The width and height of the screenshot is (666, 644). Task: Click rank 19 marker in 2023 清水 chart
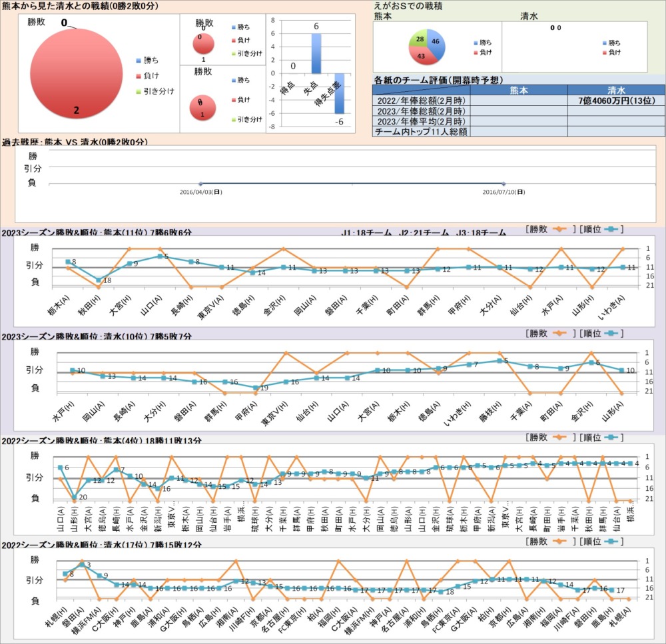[255, 388]
